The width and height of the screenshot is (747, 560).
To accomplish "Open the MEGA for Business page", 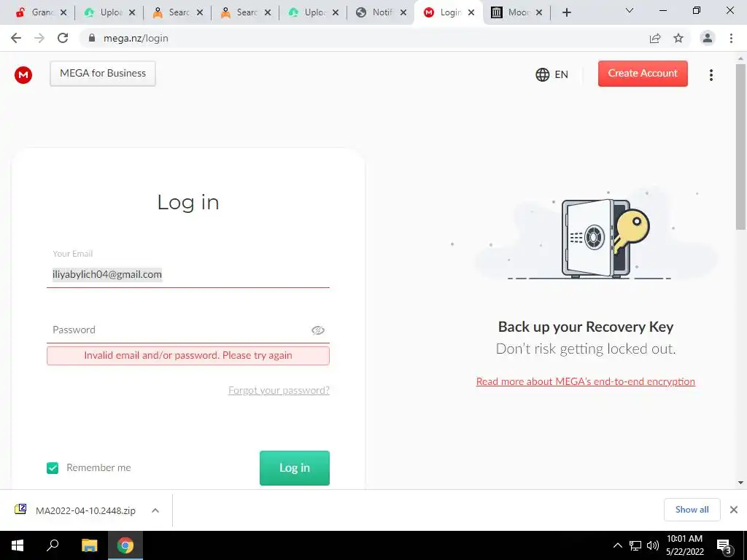I will pos(103,74).
